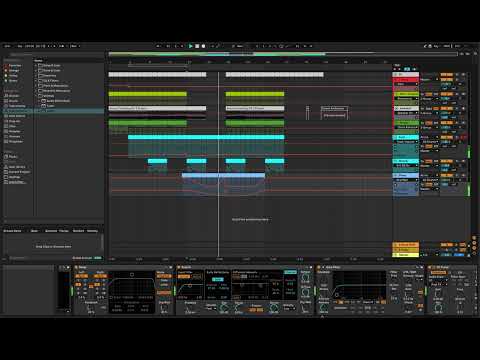Select the Orange collection in the browser
This screenshot has height=360, width=480.
[12, 71]
